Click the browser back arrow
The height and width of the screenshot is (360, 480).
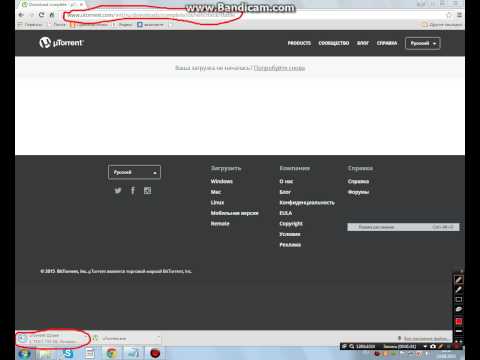21,15
